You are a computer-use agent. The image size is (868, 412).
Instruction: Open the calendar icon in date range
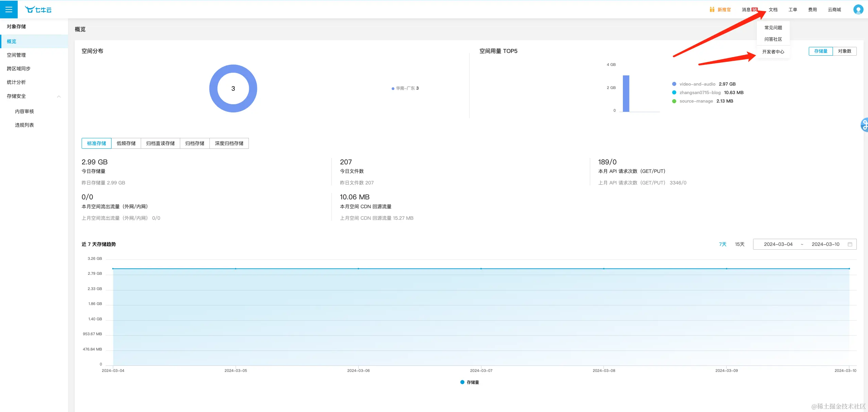(850, 244)
